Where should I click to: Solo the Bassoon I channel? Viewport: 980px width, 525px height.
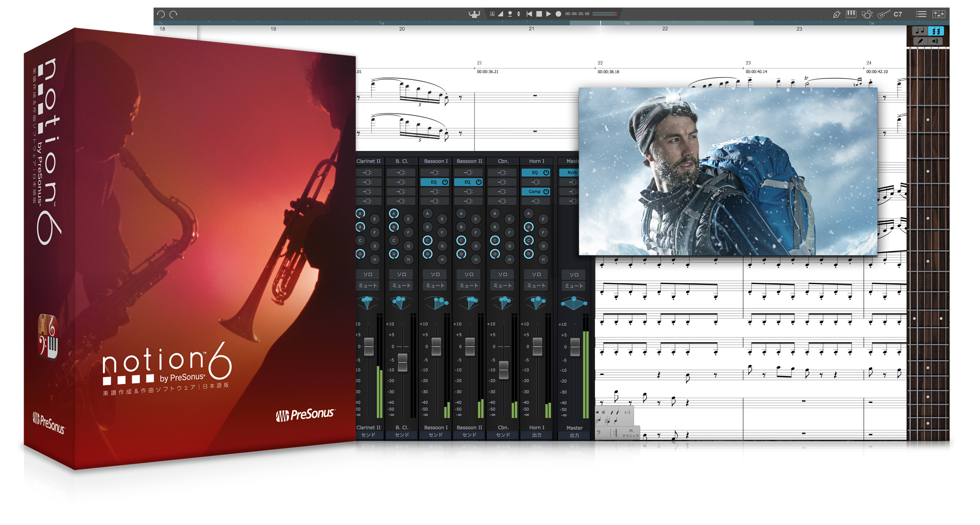[435, 274]
